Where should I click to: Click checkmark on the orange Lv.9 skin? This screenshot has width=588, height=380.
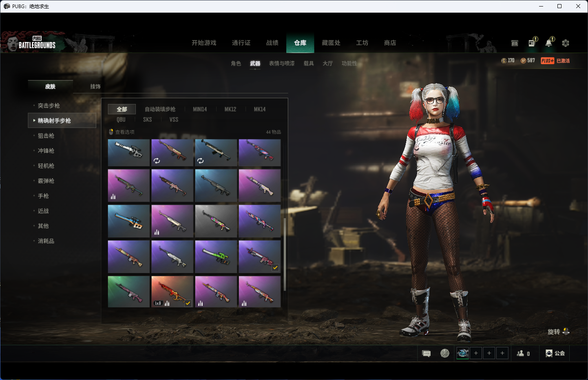click(188, 303)
